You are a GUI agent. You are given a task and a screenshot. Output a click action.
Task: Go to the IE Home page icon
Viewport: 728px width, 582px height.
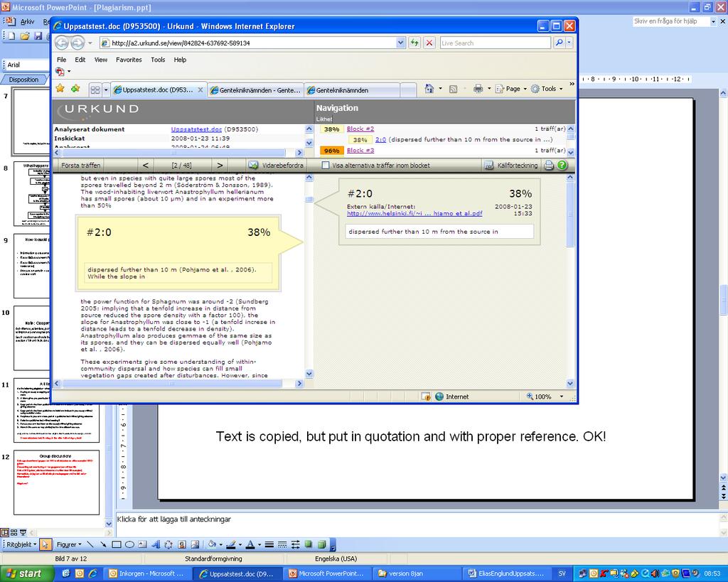pyautogui.click(x=429, y=89)
